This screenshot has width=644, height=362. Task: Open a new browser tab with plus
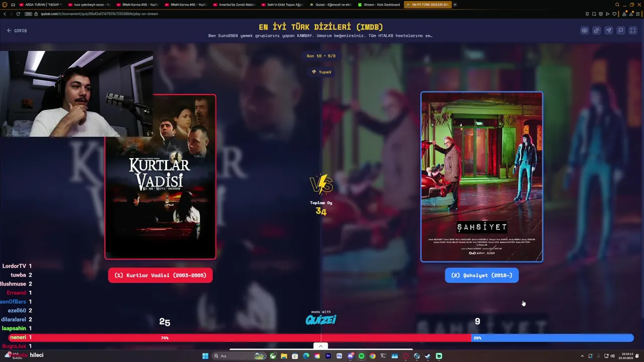point(455,5)
